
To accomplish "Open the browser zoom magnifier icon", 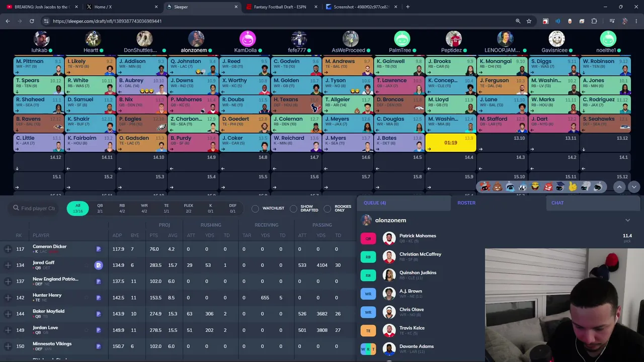I will (x=518, y=21).
